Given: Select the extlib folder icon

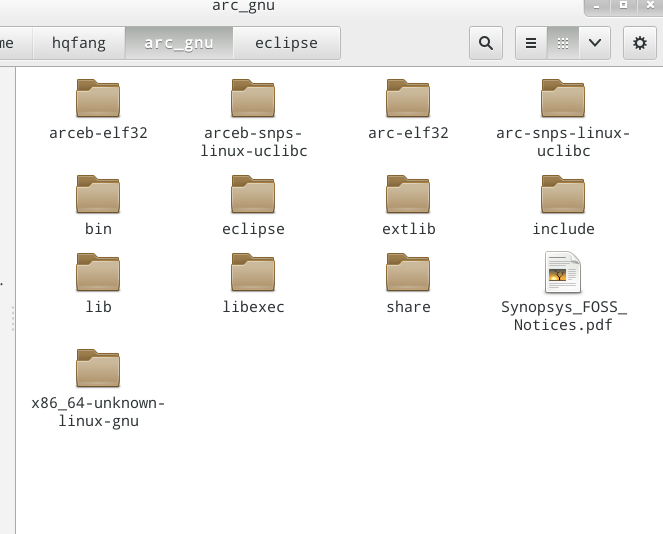Looking at the screenshot, I should click(408, 194).
